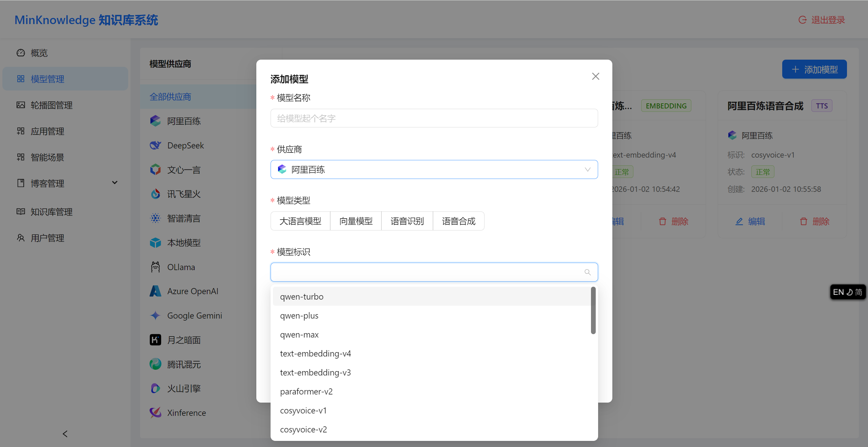Select the DeepSeek provider icon
The width and height of the screenshot is (868, 447).
[155, 145]
